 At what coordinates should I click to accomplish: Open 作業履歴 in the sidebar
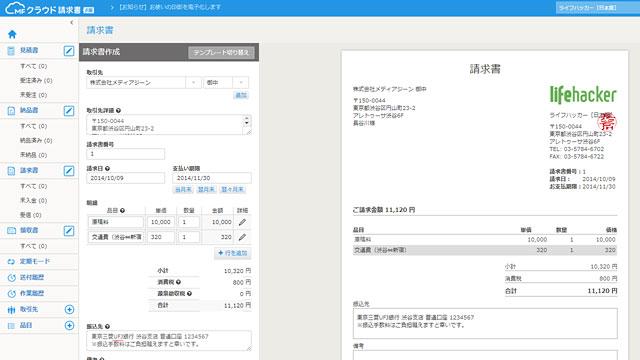(x=32, y=293)
